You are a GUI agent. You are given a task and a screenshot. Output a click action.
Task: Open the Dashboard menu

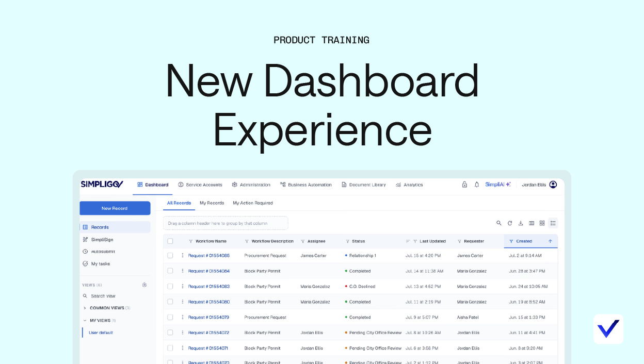(153, 185)
